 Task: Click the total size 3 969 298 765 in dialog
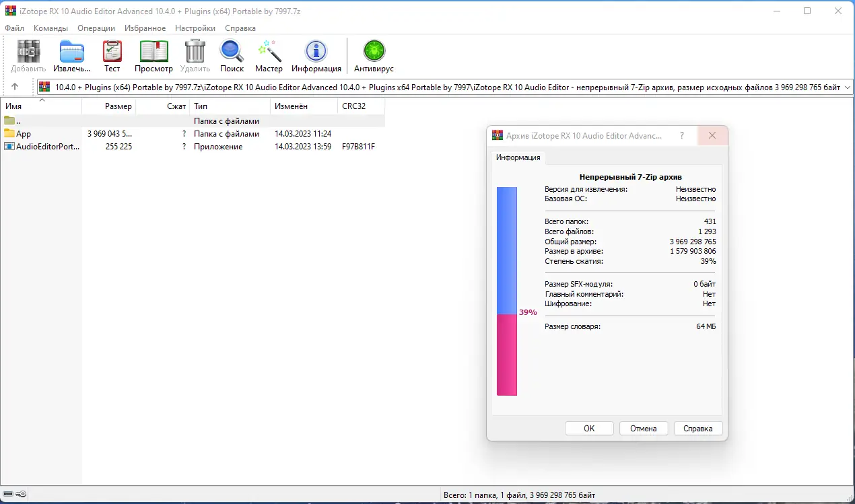click(693, 242)
